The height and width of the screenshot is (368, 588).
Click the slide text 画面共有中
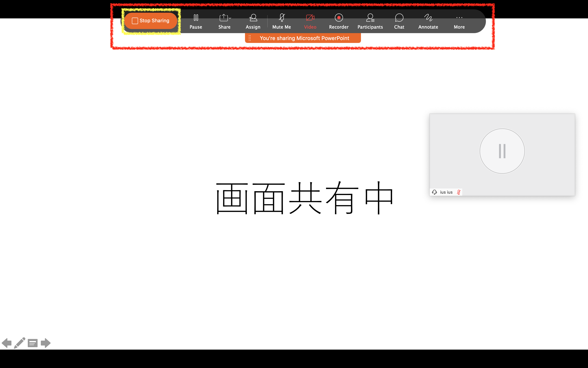pyautogui.click(x=305, y=198)
